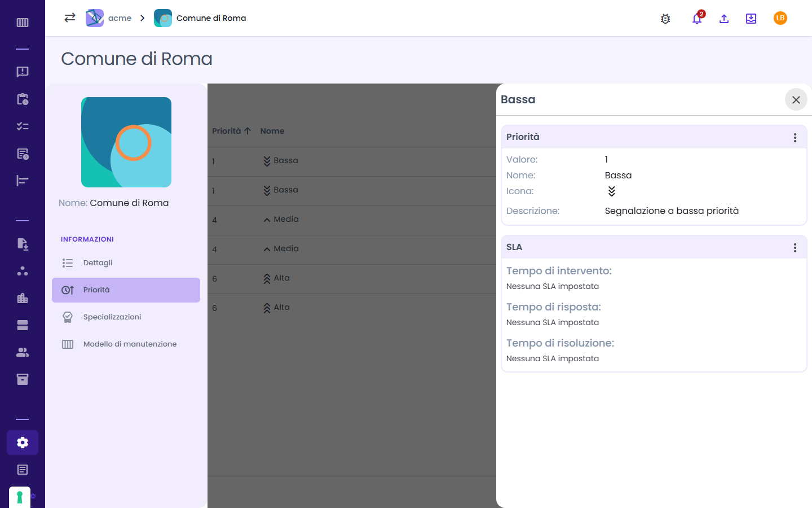Click the bug report icon in top bar

[665, 19]
